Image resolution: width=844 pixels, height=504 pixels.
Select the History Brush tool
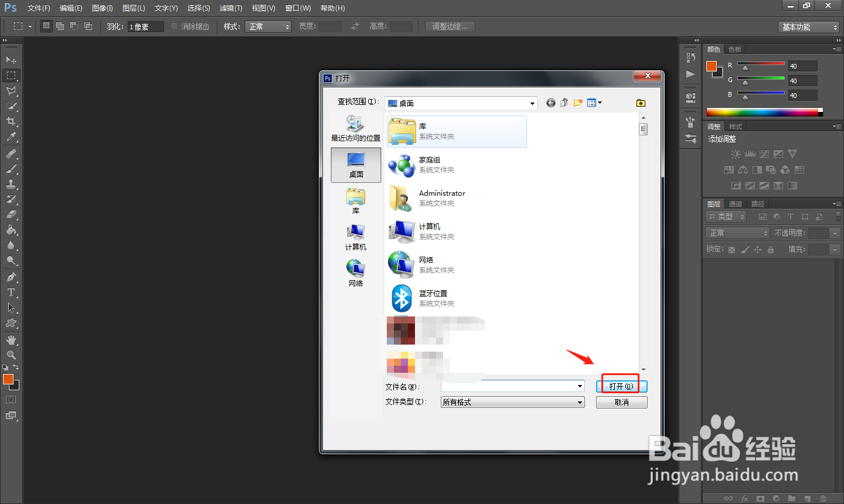11,199
